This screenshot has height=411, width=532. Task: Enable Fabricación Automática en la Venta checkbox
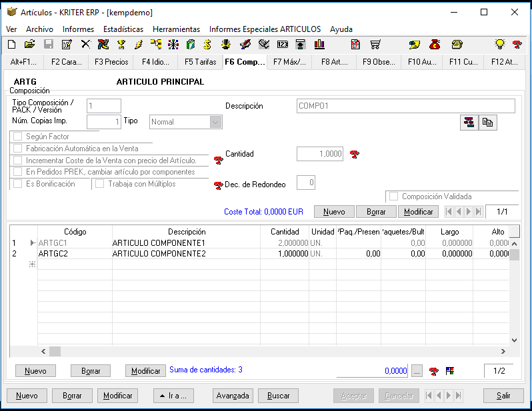tap(17, 148)
